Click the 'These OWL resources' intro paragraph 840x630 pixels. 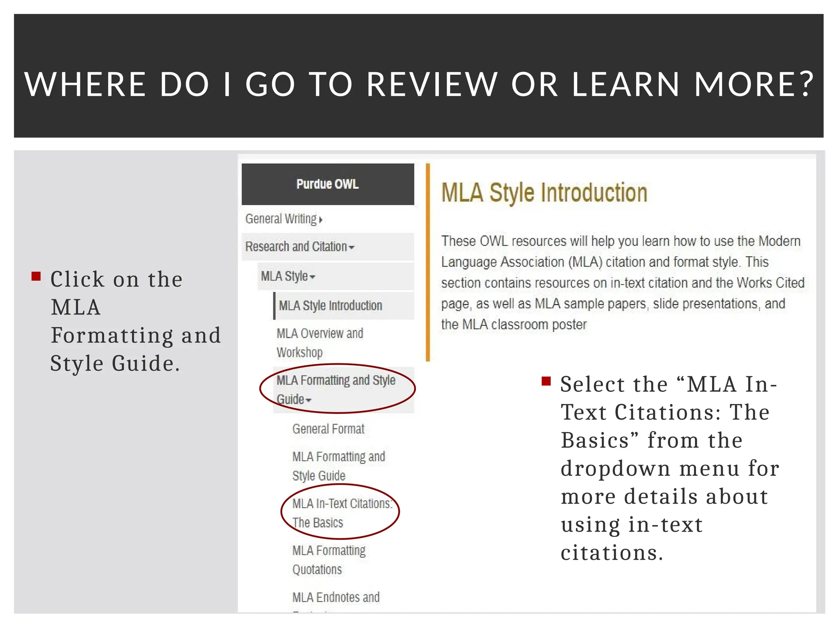pos(622,283)
